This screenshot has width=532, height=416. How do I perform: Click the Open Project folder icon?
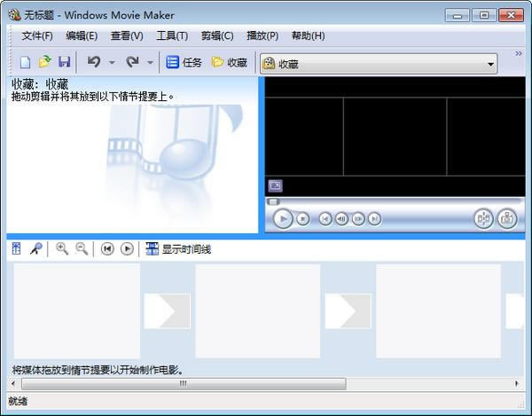coord(44,62)
